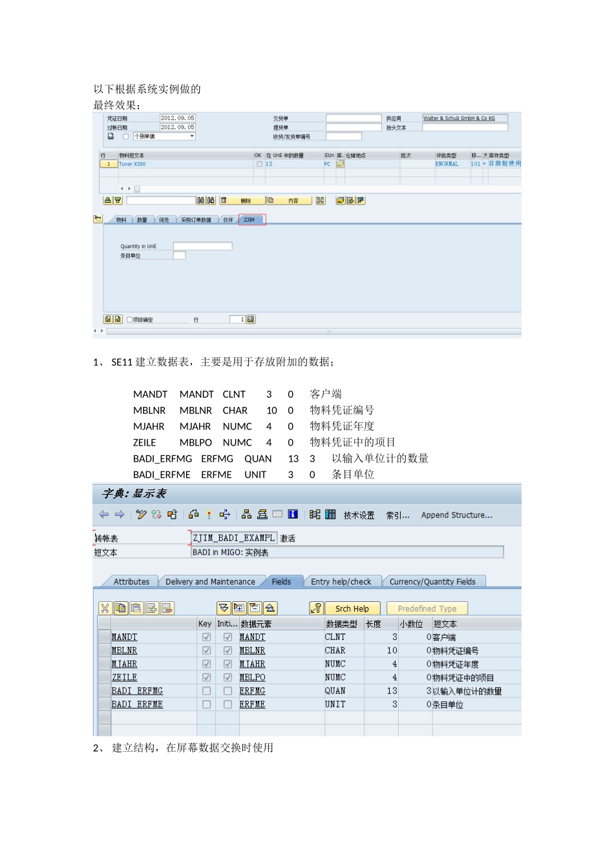614x868 pixels.
Task: Tick the 项目确定 checkbox
Action: [129, 320]
